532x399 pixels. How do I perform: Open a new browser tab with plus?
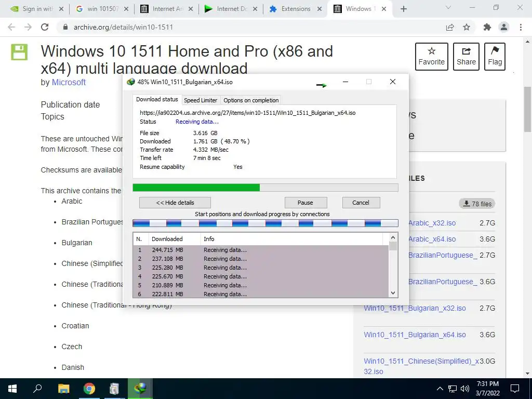(x=403, y=9)
